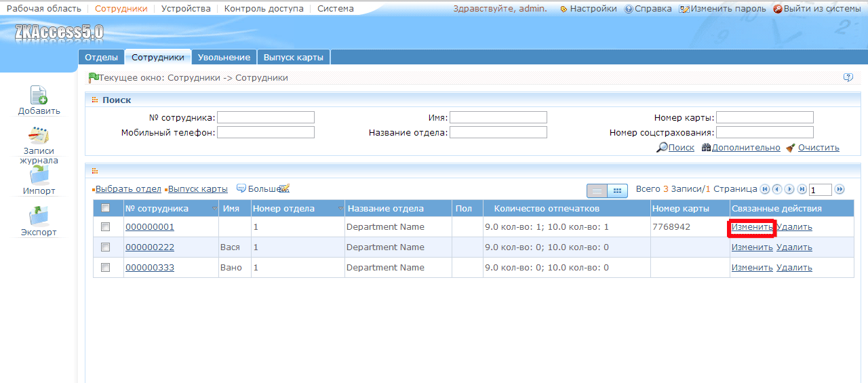Open № сотрудника column sort dropdown
868x383 pixels.
coord(215,209)
